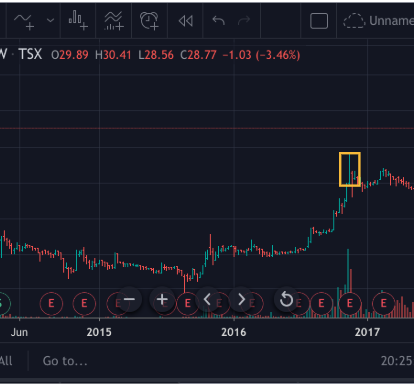Viewport: 414px width, 384px height.
Task: Move chart right with arrow button
Action: [241, 299]
